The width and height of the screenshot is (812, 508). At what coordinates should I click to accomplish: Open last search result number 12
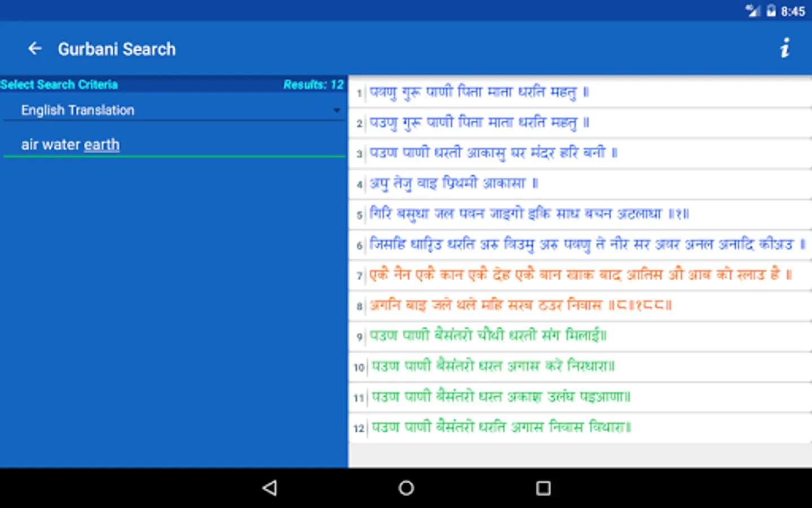tap(580, 427)
